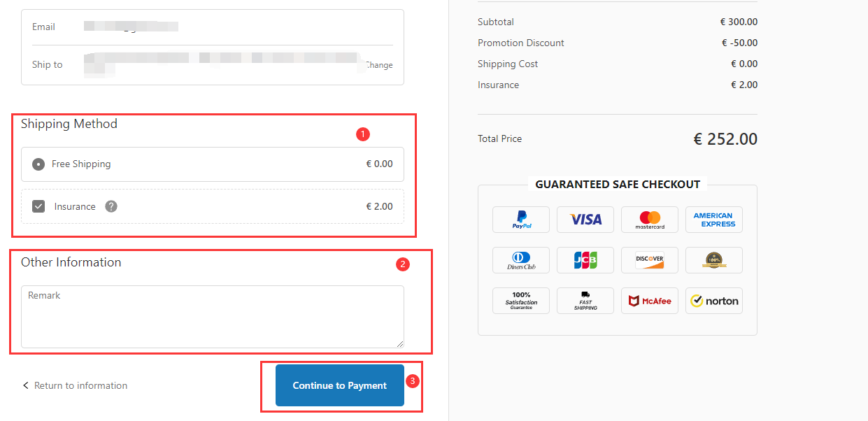
Task: Click the Norton security badge
Action: tap(714, 301)
